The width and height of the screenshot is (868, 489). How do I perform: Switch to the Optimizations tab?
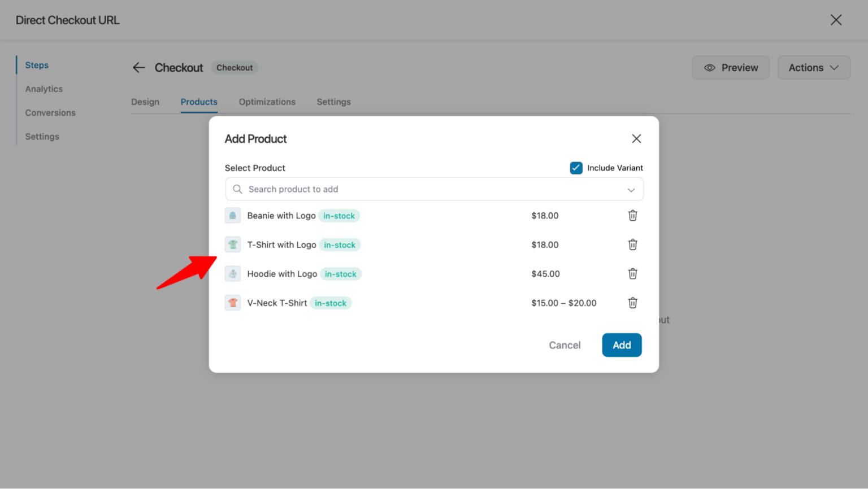[267, 102]
